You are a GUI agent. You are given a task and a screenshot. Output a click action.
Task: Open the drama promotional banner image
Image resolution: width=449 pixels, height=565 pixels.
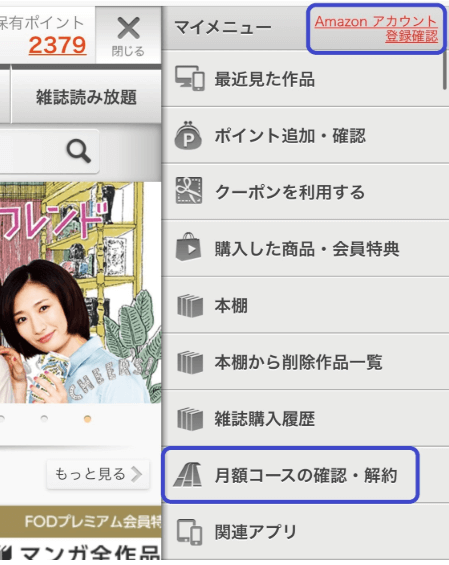click(x=80, y=293)
